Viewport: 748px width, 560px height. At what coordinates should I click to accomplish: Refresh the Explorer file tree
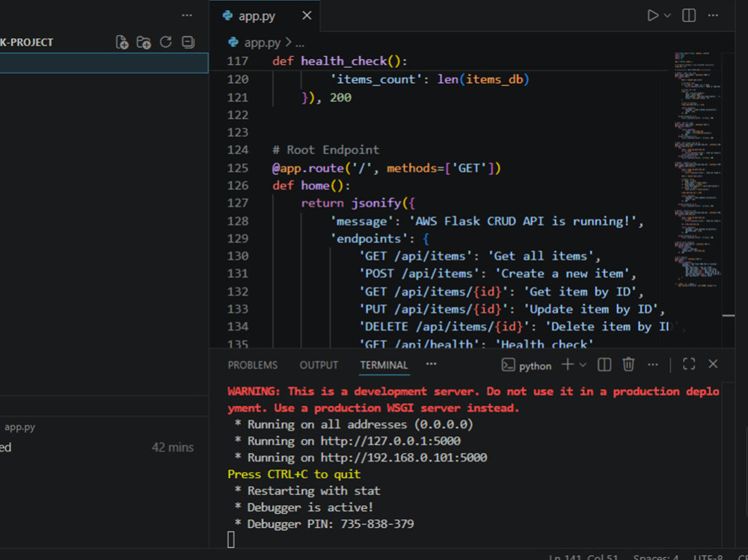point(165,42)
